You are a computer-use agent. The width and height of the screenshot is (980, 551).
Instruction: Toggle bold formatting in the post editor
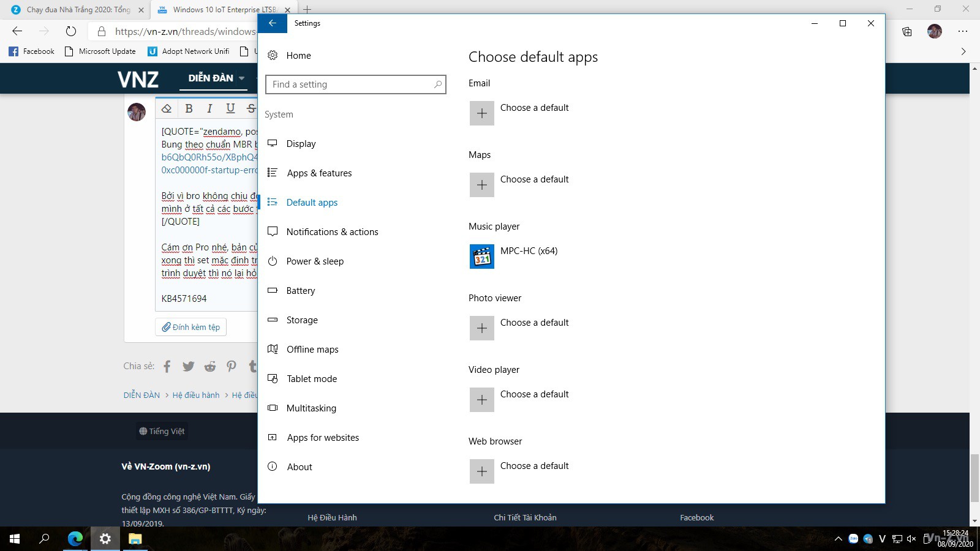pyautogui.click(x=189, y=108)
